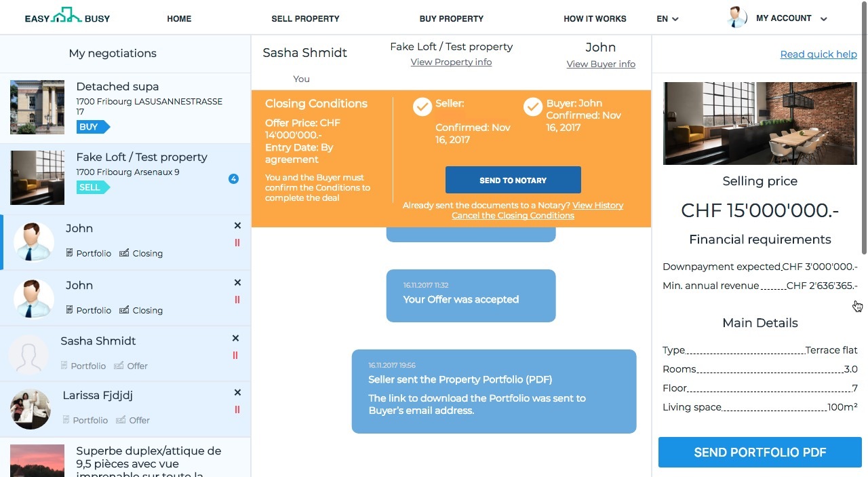Open the Sell Property menu

pyautogui.click(x=305, y=19)
